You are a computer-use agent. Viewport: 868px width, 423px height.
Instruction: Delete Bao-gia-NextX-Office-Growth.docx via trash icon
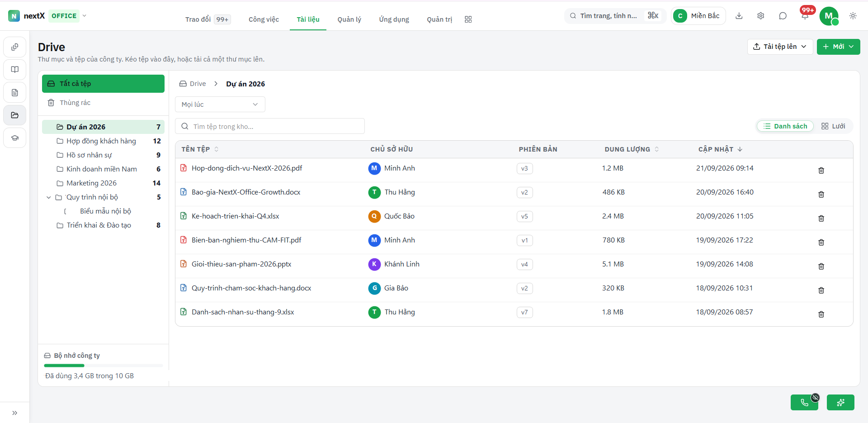click(821, 195)
